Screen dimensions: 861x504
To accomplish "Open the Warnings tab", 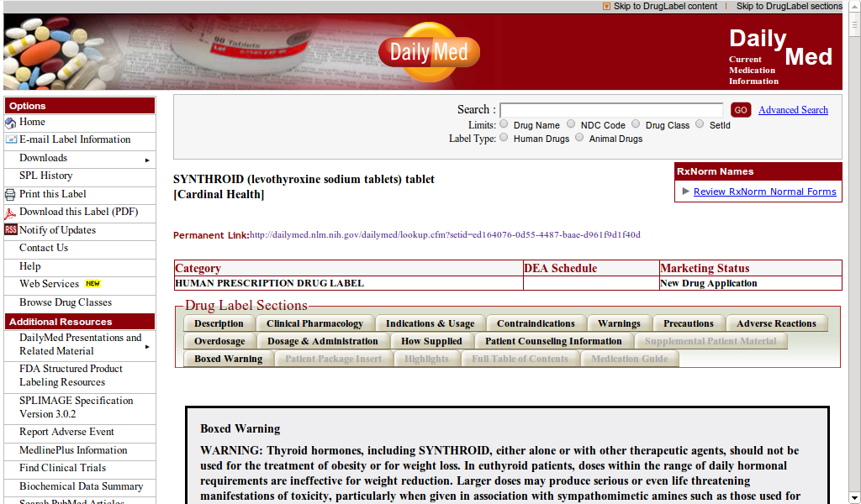I will tap(619, 323).
